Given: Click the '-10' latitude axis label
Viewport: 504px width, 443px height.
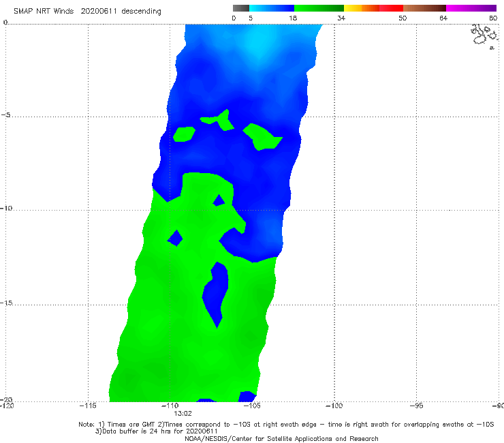Looking at the screenshot, I should coord(6,208).
